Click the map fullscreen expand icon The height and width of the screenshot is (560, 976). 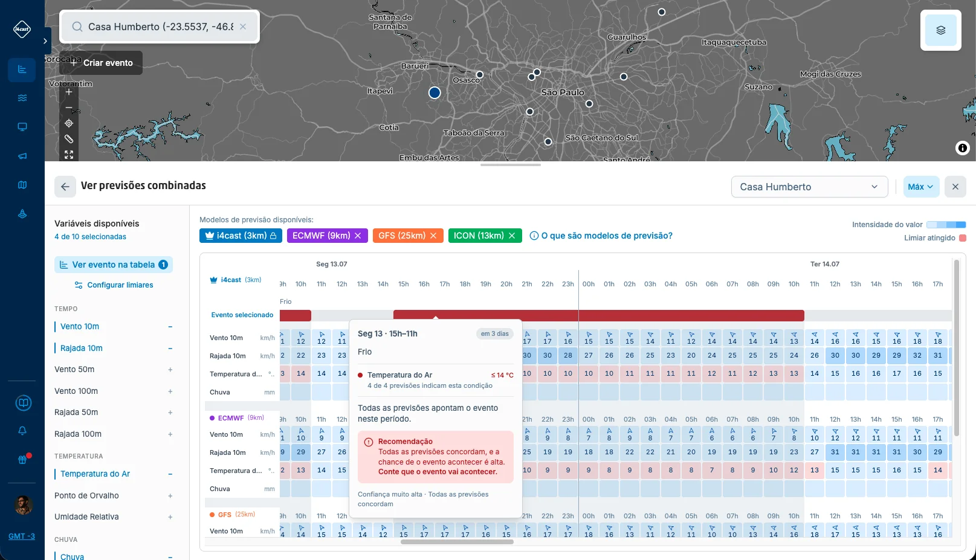[69, 155]
